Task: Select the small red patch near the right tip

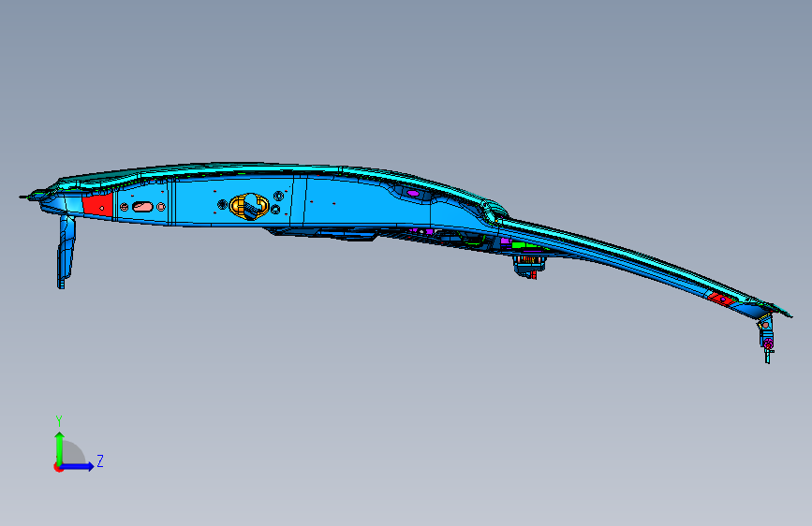Action: 720,299
